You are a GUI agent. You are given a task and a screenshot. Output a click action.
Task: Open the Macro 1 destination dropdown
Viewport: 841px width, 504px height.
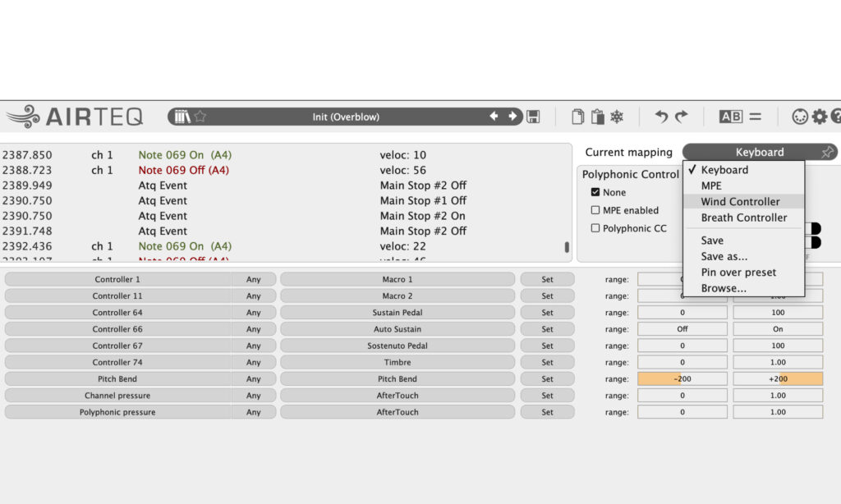[398, 279]
